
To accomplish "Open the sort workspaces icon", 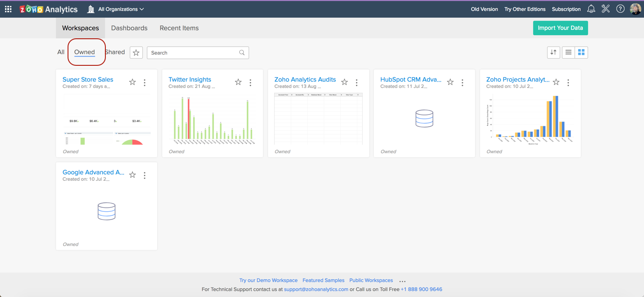I will tap(553, 52).
